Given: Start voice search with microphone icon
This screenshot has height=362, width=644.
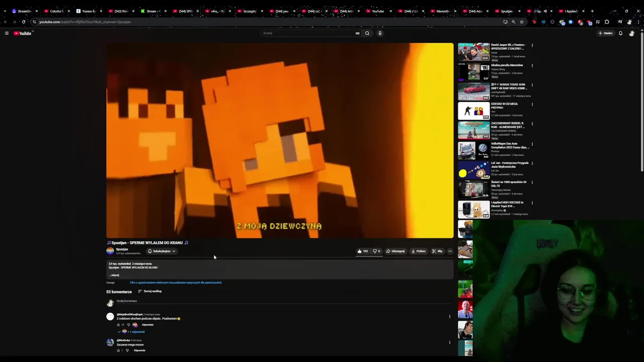Looking at the screenshot, I should [x=380, y=33].
